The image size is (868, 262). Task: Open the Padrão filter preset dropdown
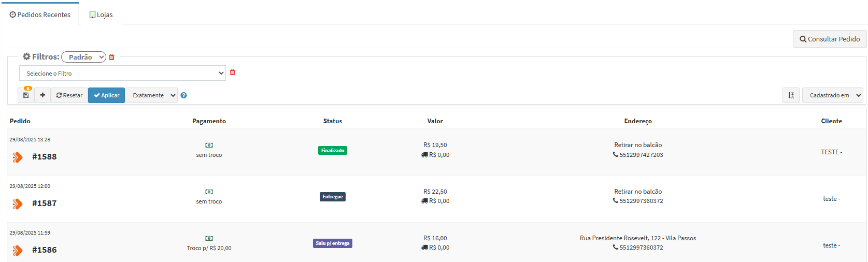tap(83, 57)
